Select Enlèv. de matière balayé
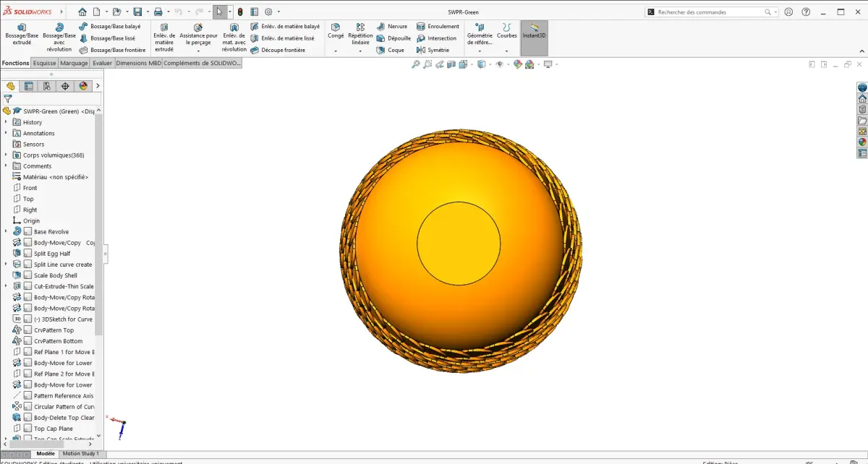This screenshot has width=868, height=464. [285, 26]
